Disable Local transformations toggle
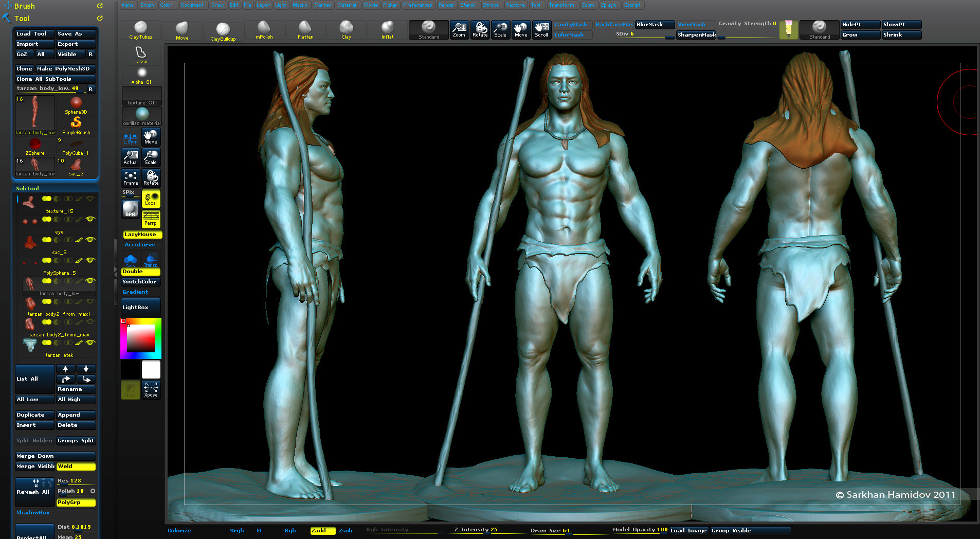The height and width of the screenshot is (539, 980). [151, 199]
